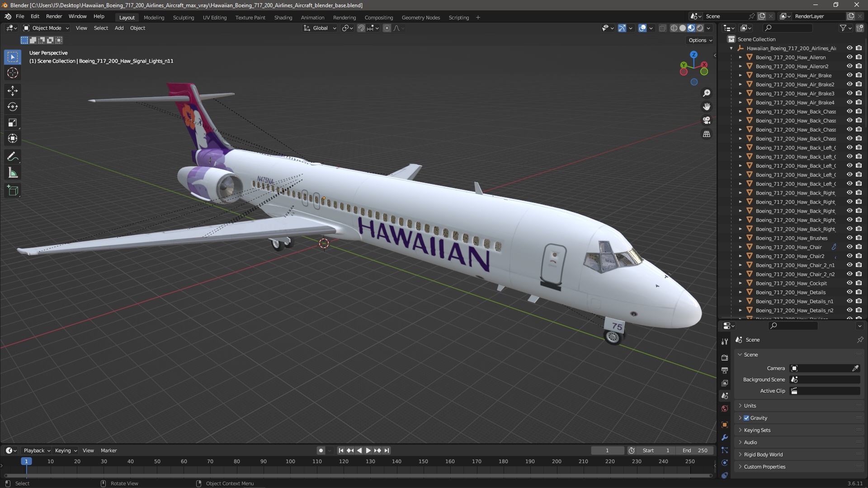Toggle camera view icon
This screenshot has width=868, height=488.
click(706, 120)
